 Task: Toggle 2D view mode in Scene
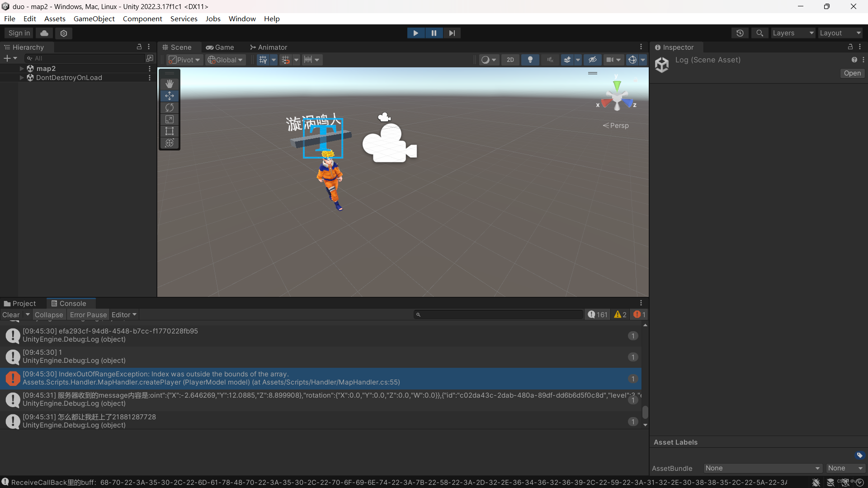[x=511, y=59]
